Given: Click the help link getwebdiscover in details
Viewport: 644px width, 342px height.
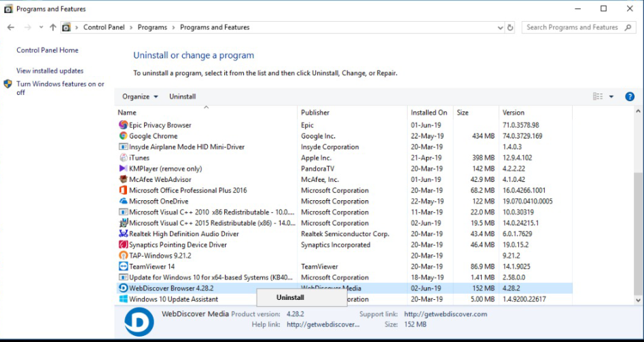Looking at the screenshot, I should tap(323, 324).
